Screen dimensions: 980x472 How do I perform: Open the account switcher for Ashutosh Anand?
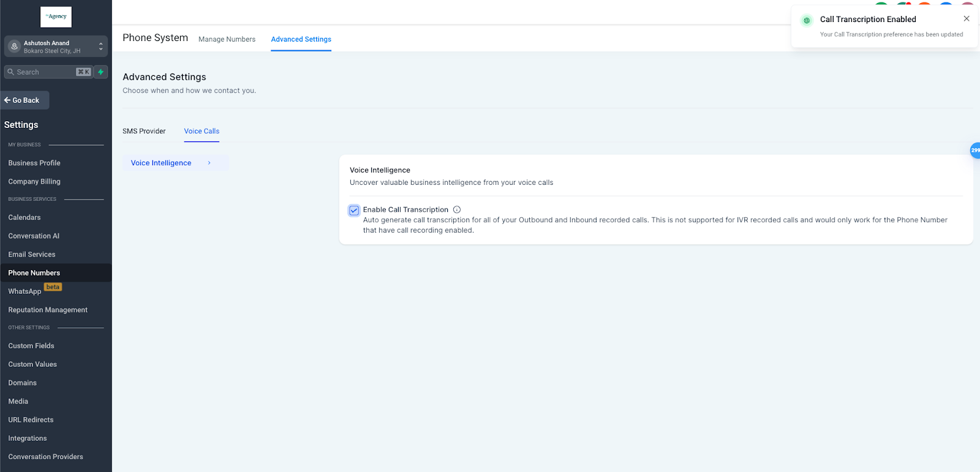[x=56, y=47]
